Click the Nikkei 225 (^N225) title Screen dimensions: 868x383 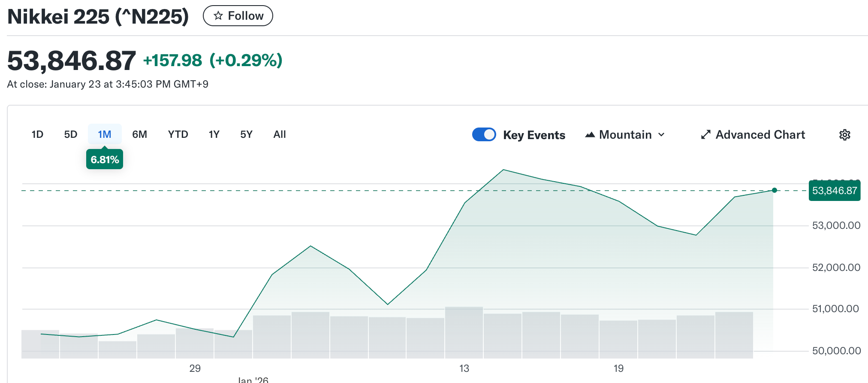click(98, 17)
